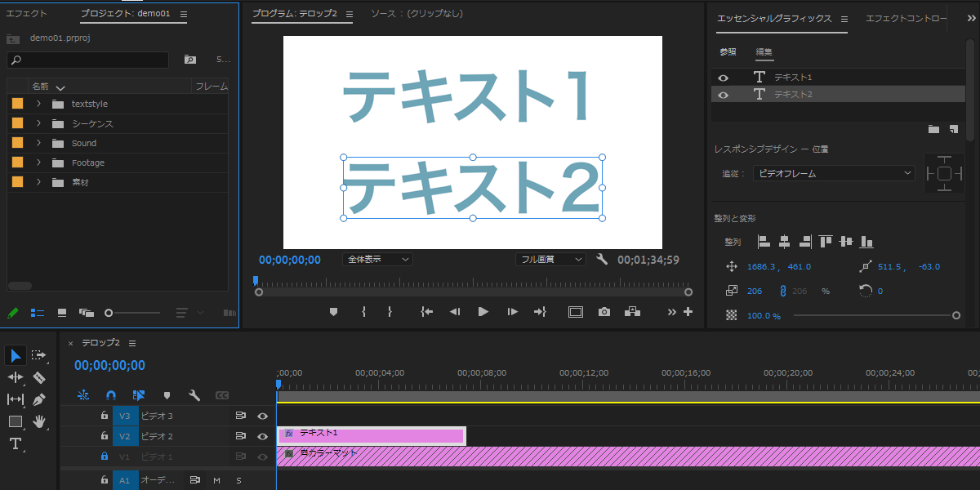This screenshot has width=980, height=490.
Task: Select the Rectangle tool
Action: [16, 421]
